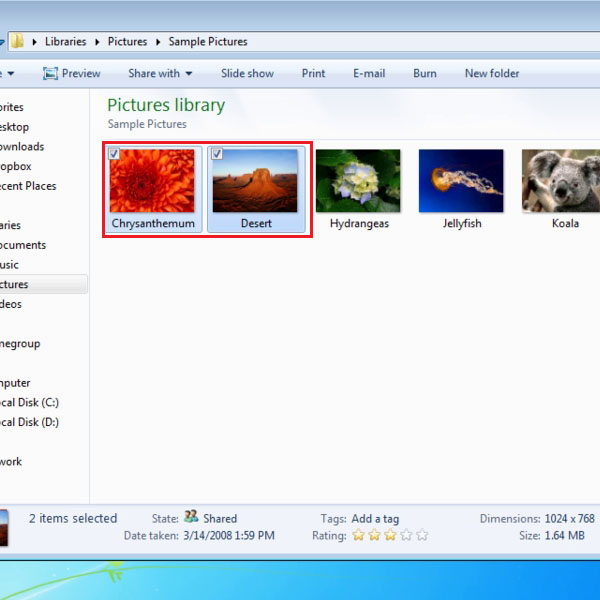
Task: Select the Hydrangeas thumbnail
Action: point(358,181)
